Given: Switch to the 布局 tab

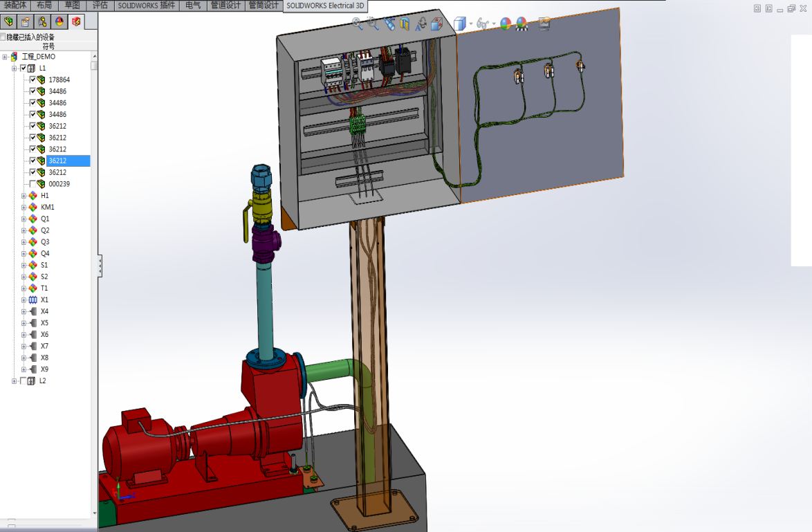Looking at the screenshot, I should [x=44, y=5].
